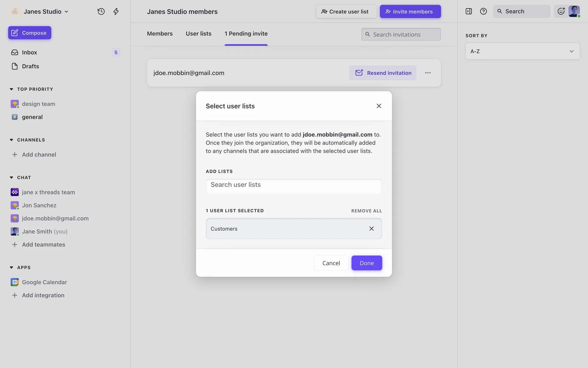This screenshot has height=368, width=588.
Task: Close the Select user lists dialog
Action: tap(379, 106)
